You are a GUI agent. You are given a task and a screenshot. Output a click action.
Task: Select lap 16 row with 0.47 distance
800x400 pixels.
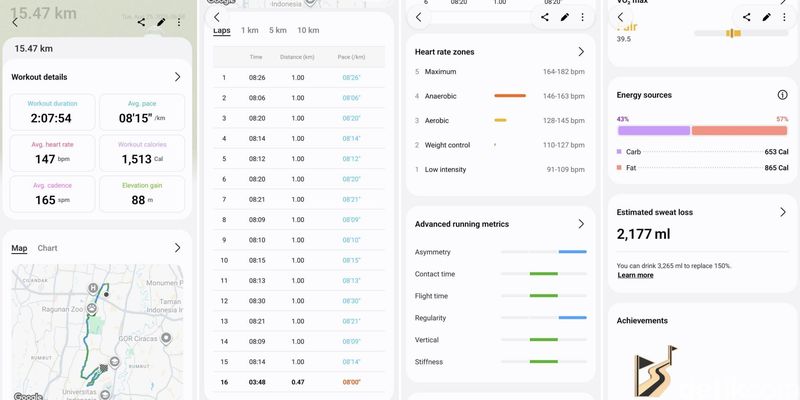[299, 382]
